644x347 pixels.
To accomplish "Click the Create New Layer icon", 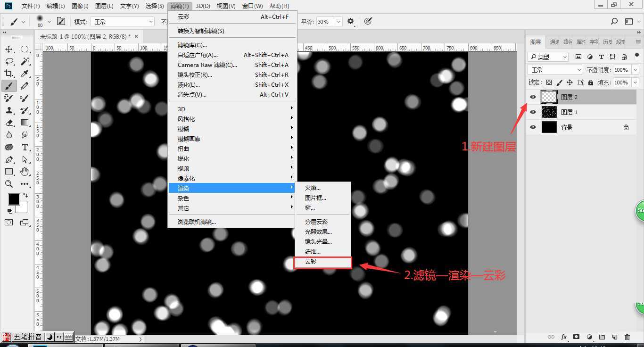I will (x=614, y=337).
